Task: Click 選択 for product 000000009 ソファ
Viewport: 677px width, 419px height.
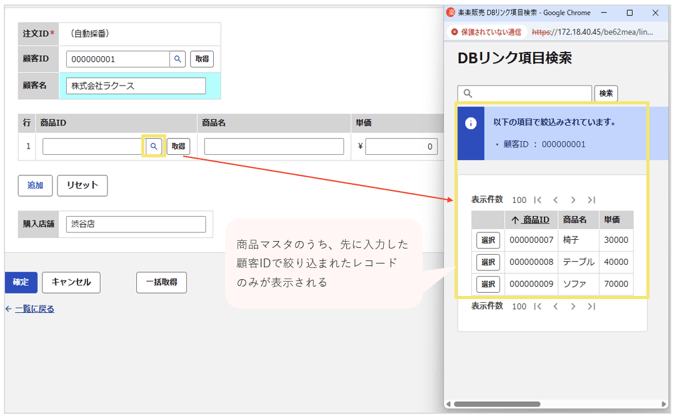Action: [488, 284]
